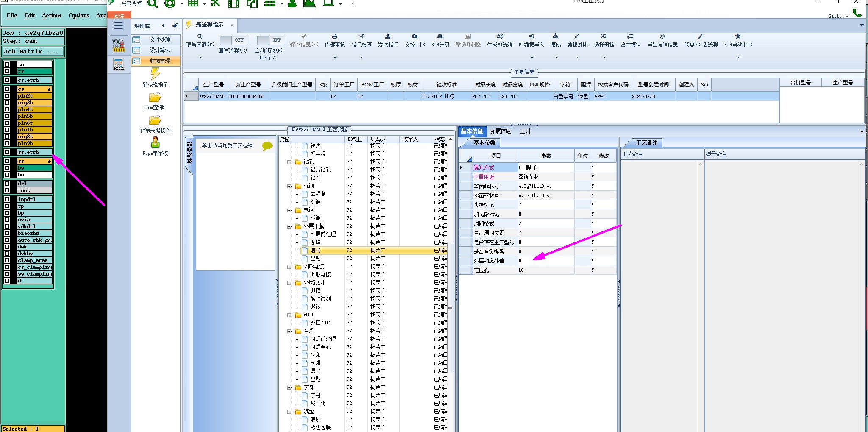Click the 修复ECN丢流程 wrench icon
Screen dimensions: 868x432
(x=701, y=36)
